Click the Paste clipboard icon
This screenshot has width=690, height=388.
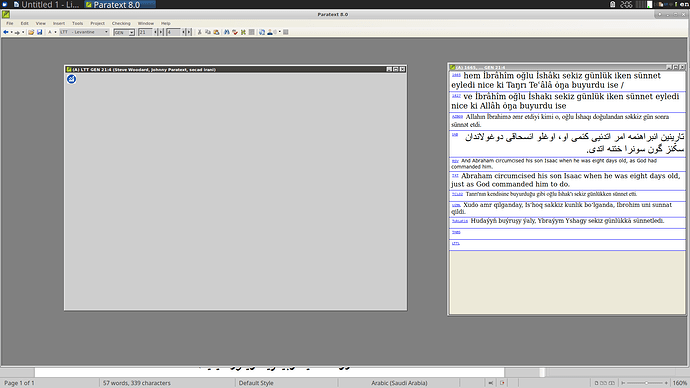[x=216, y=32]
